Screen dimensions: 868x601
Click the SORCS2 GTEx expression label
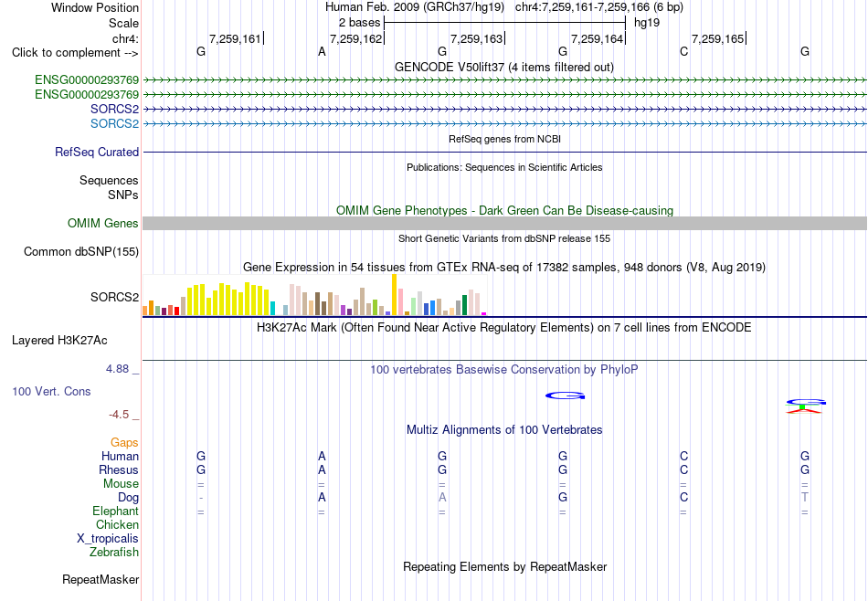[x=114, y=297]
